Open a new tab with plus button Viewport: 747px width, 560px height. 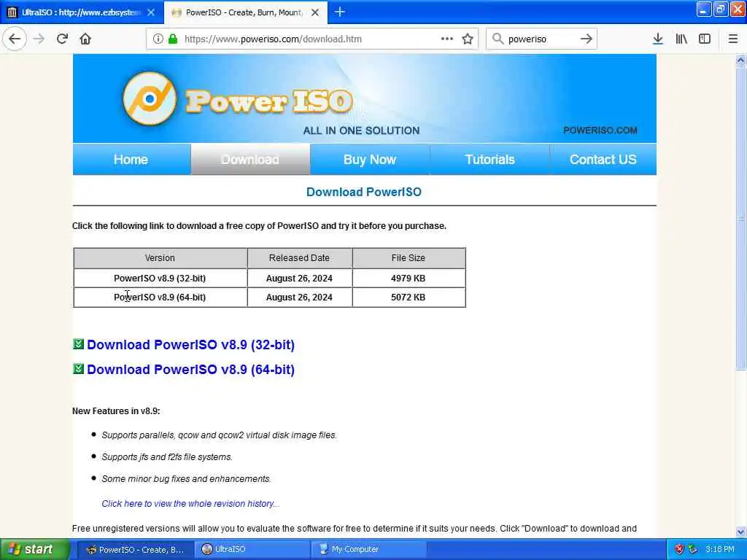340,12
